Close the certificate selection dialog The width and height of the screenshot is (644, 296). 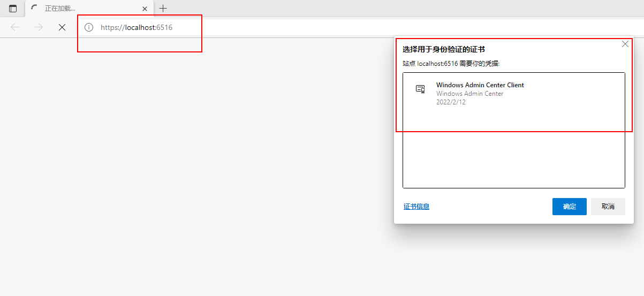(x=625, y=44)
